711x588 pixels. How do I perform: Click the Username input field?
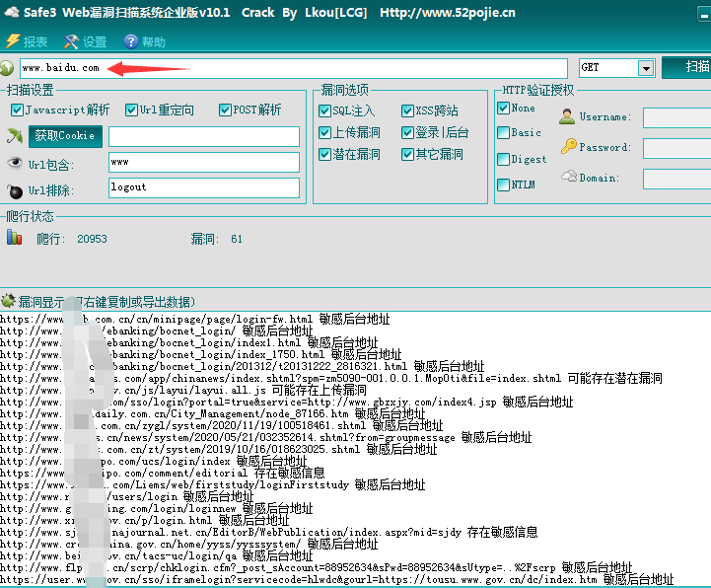click(677, 117)
